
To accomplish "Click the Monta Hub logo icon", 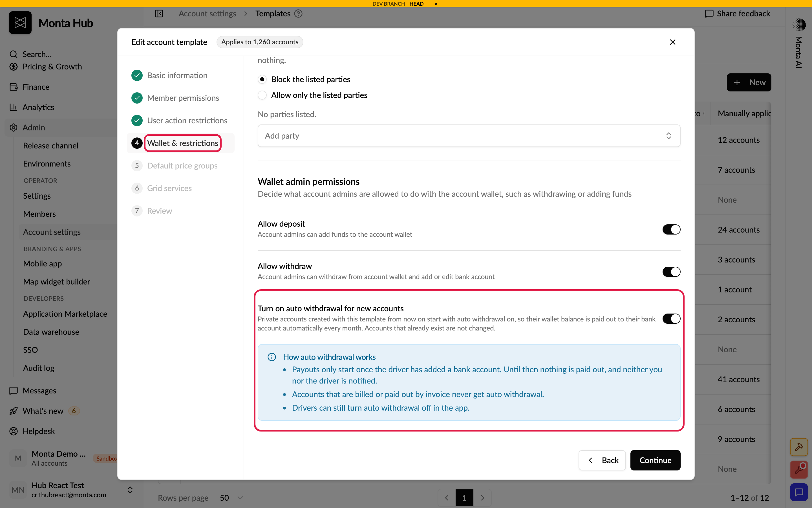I will (x=20, y=23).
